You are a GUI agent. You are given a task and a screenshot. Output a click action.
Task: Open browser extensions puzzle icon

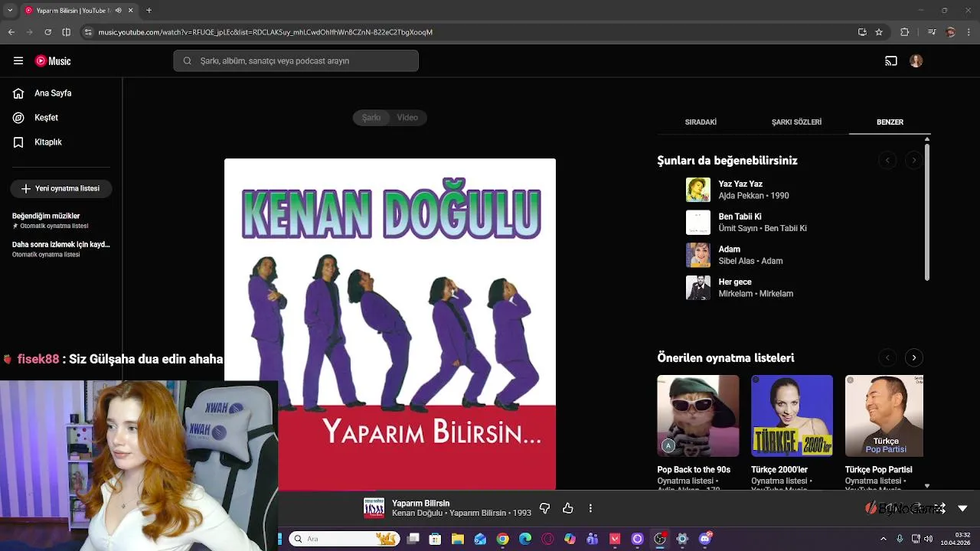coord(905,32)
